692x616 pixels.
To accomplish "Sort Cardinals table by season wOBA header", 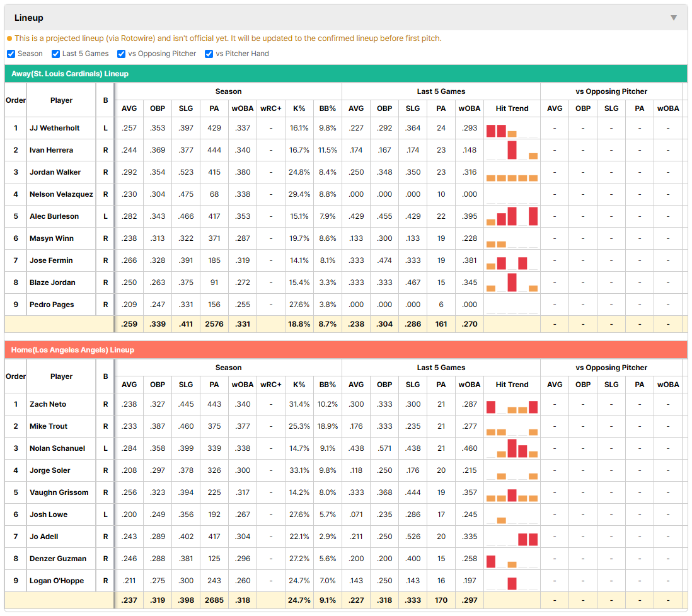I will [242, 108].
